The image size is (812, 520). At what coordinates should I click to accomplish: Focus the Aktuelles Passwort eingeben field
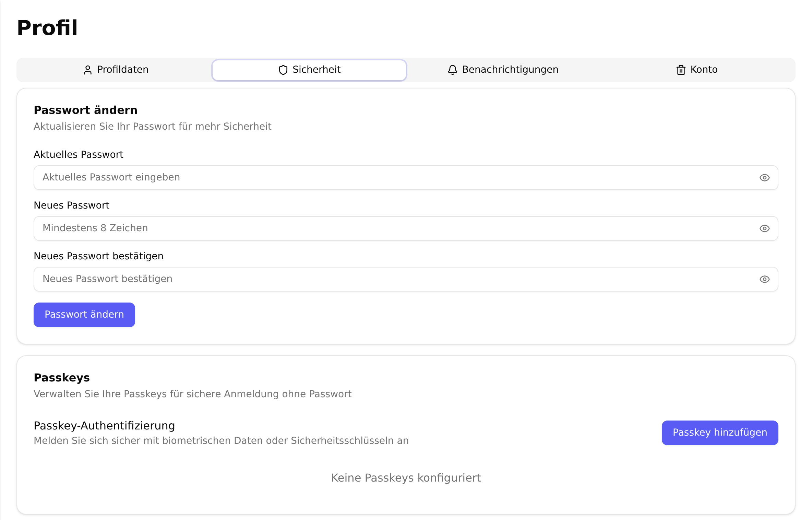[406, 178]
